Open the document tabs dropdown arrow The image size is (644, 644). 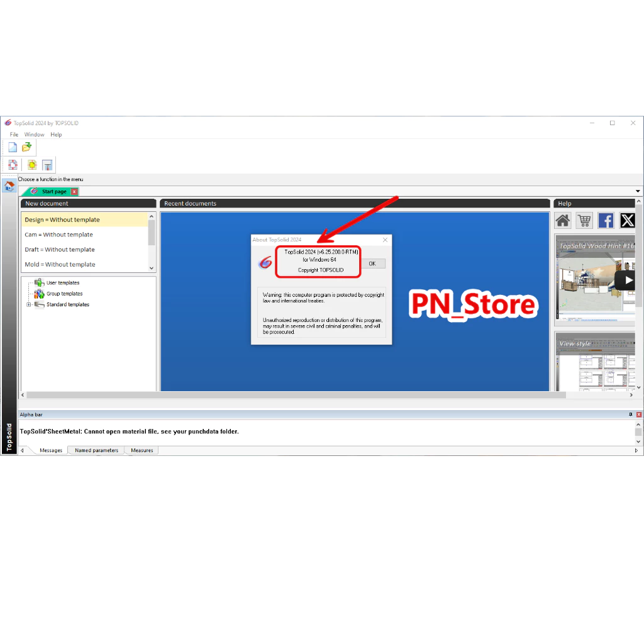pyautogui.click(x=638, y=191)
